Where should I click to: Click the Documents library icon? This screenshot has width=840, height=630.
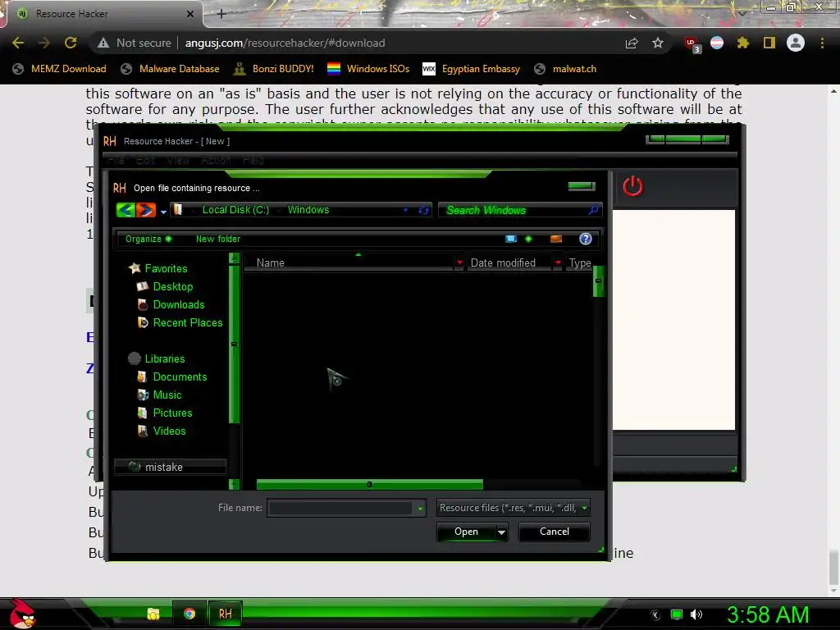[142, 377]
